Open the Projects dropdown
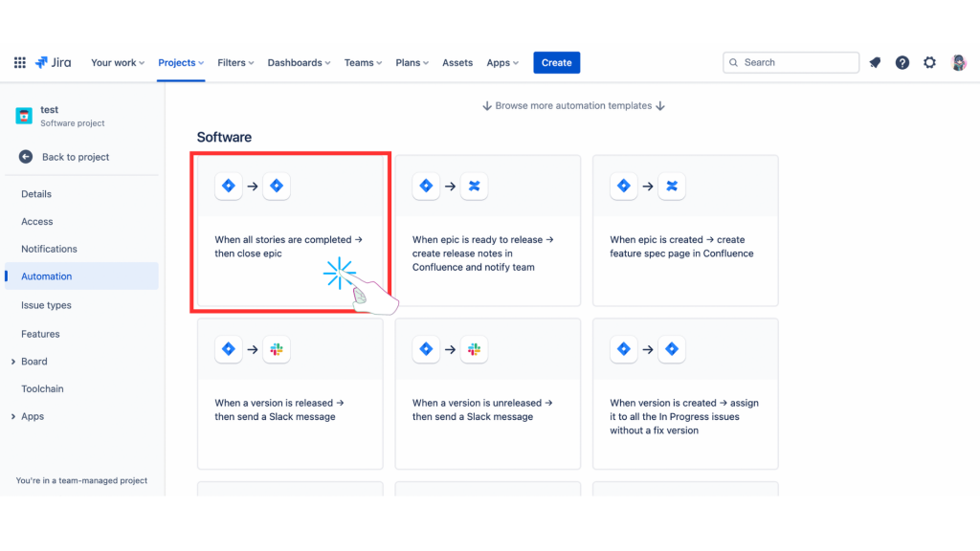 181,62
